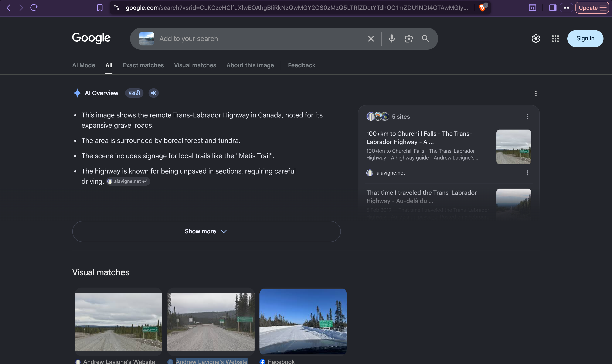Click the uploaded image thumbnail in the search box
Image resolution: width=612 pixels, height=364 pixels.
146,38
